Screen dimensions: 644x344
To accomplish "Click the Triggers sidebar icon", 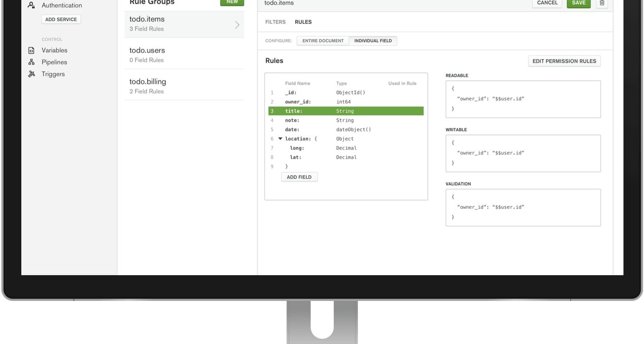I will [31, 74].
